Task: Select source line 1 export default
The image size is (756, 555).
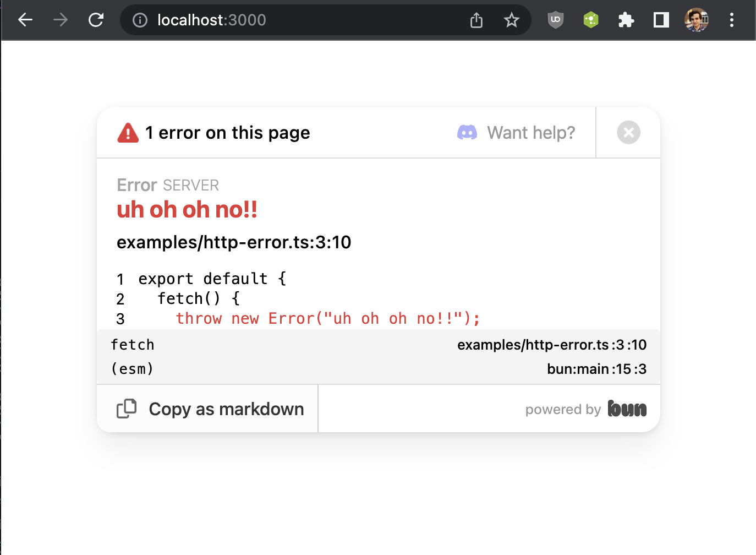Action: 212,279
